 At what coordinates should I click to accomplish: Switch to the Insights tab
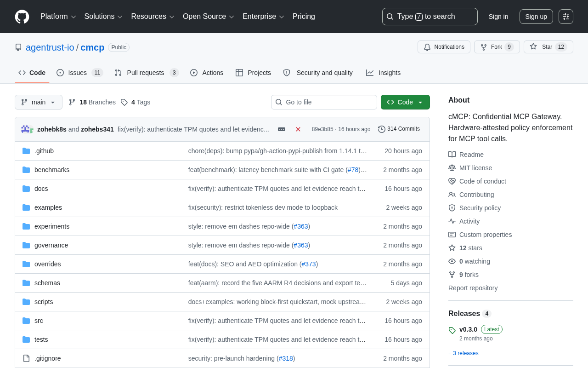383,73
